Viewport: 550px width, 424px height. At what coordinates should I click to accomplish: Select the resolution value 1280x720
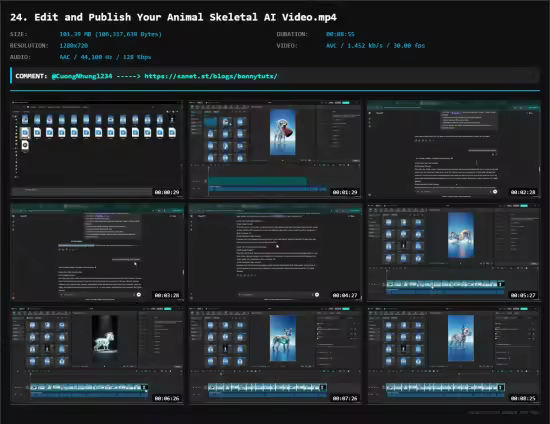tap(74, 46)
